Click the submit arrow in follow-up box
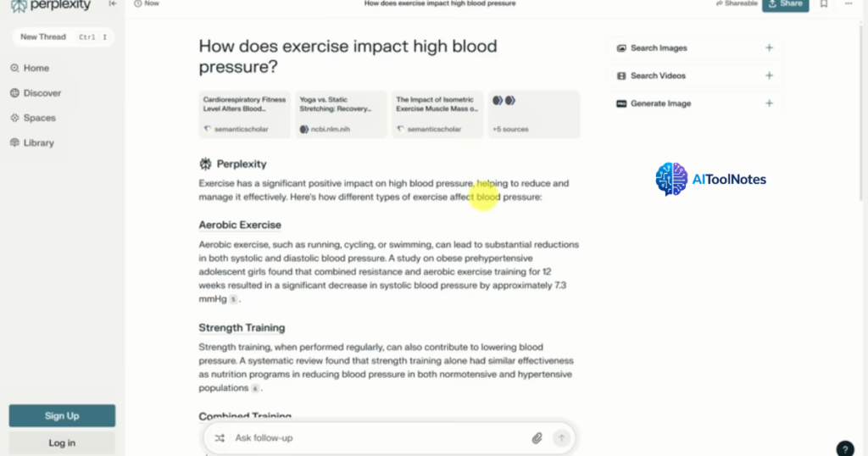The image size is (868, 456). coord(560,438)
